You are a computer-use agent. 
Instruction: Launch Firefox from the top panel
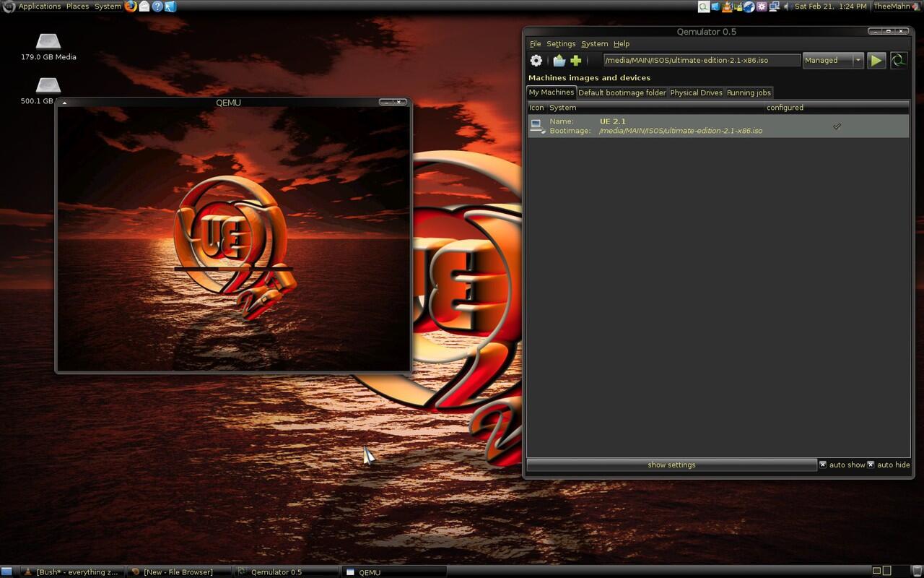(x=131, y=7)
